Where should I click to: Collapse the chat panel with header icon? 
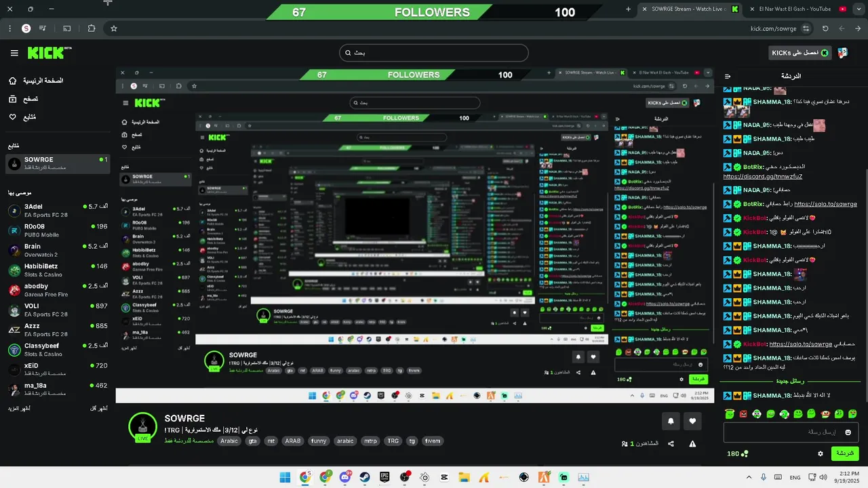click(x=728, y=76)
